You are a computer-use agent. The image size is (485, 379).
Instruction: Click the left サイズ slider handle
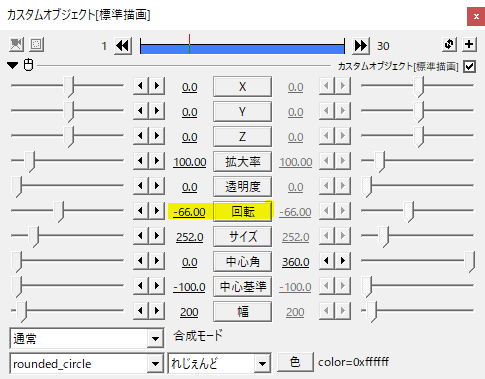33,237
